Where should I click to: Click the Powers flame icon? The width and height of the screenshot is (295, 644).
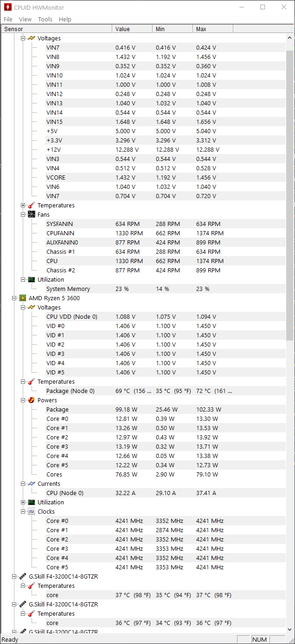click(32, 400)
